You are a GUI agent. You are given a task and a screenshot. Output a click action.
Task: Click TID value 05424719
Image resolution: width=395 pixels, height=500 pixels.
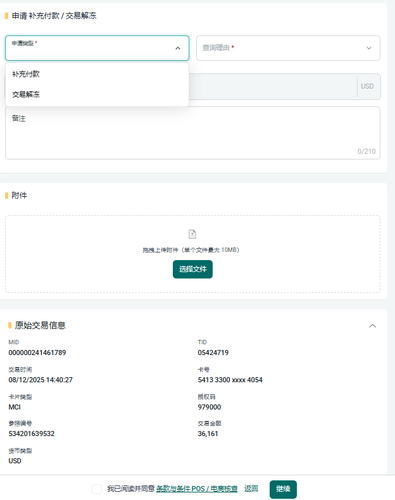coord(213,352)
